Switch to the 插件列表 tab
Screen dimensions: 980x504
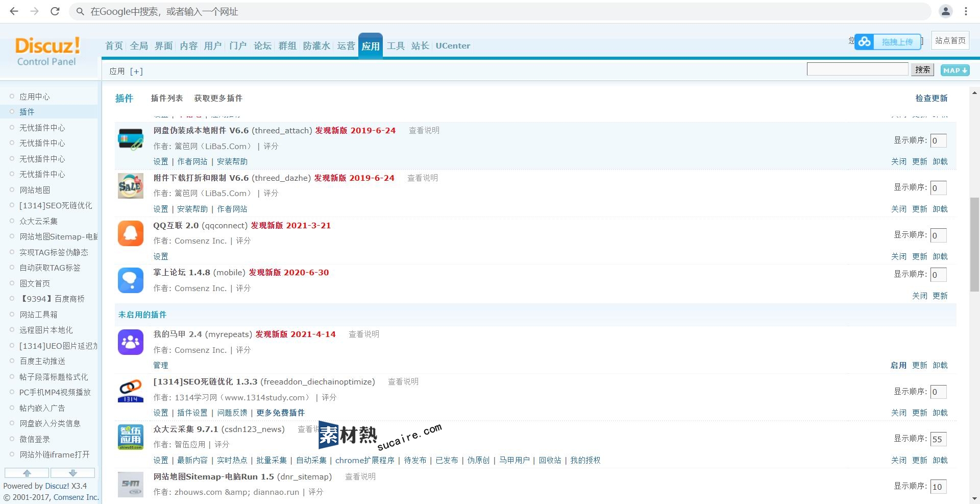(167, 98)
